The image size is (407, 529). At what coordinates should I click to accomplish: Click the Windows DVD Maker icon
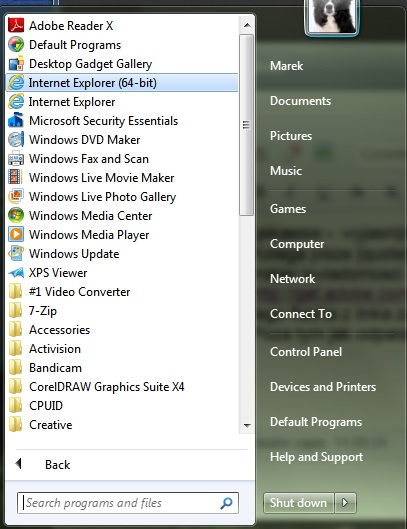pos(16,140)
